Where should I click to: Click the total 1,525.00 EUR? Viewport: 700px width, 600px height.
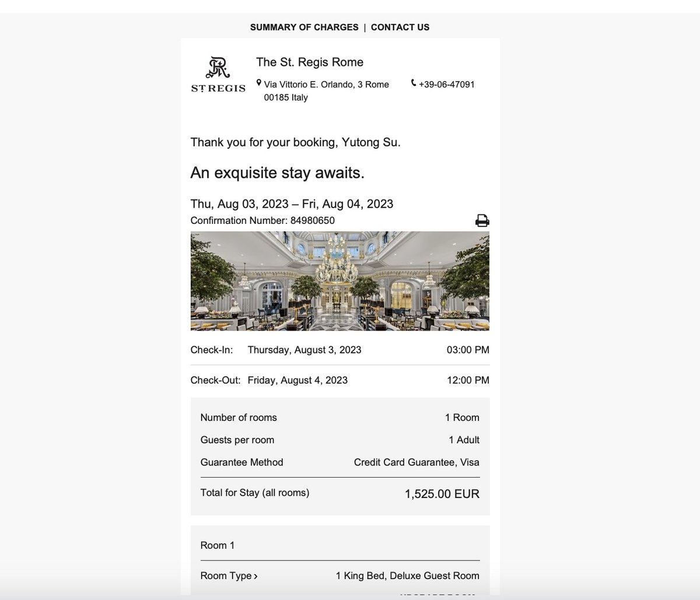point(442,494)
